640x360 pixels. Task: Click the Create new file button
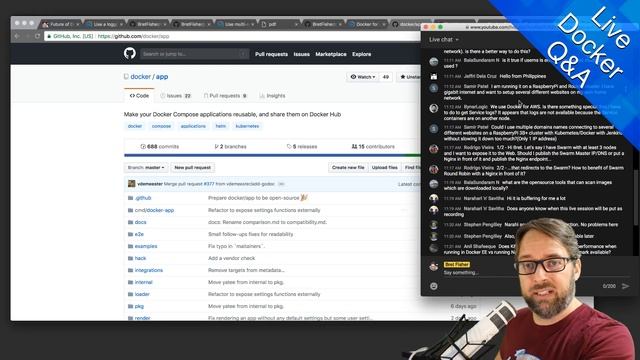coord(348,167)
